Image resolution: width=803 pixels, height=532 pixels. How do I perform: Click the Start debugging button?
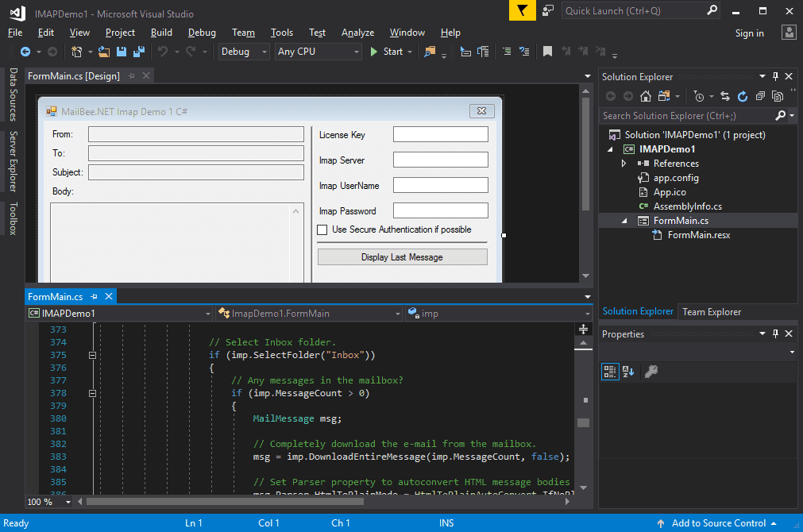[x=387, y=52]
